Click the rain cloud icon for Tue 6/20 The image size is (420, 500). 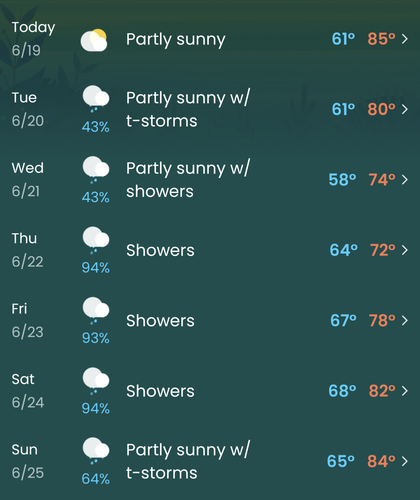(96, 99)
